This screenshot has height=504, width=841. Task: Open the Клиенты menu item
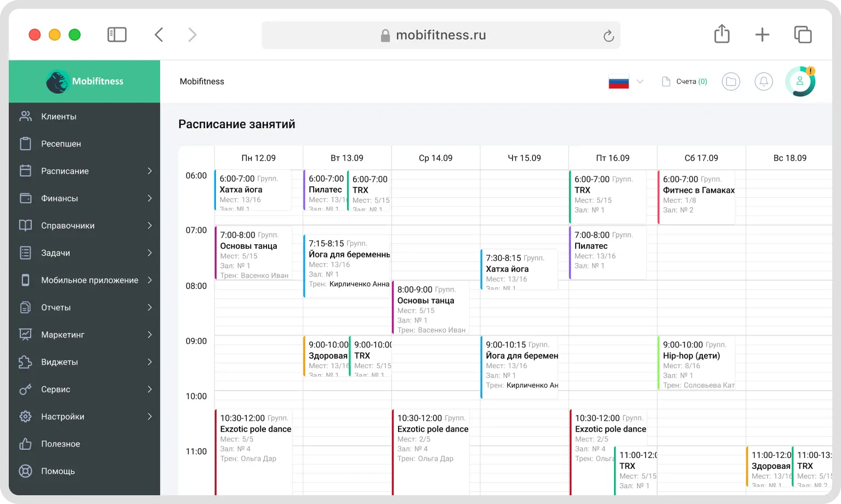point(59,117)
